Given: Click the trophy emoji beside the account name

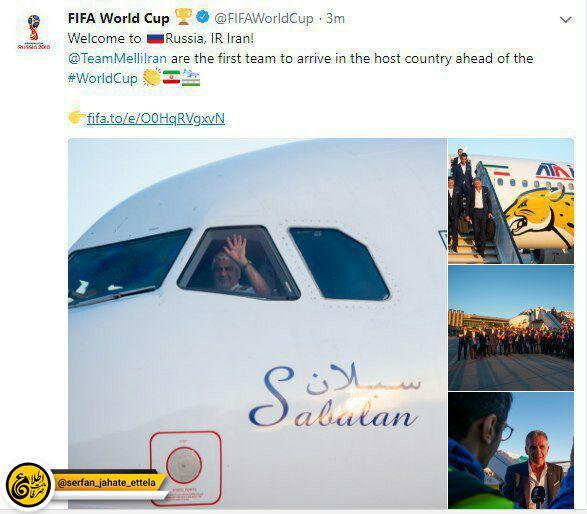Looking at the screenshot, I should 183,17.
